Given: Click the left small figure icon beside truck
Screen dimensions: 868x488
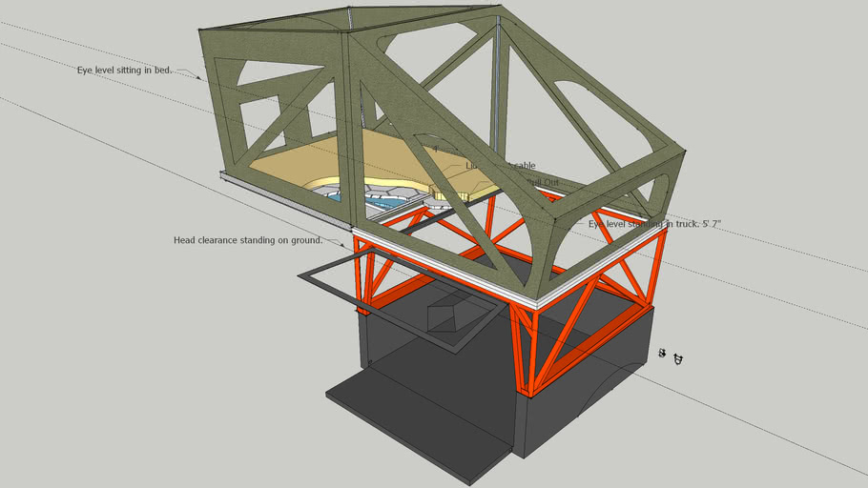Looking at the screenshot, I should pos(662,354).
